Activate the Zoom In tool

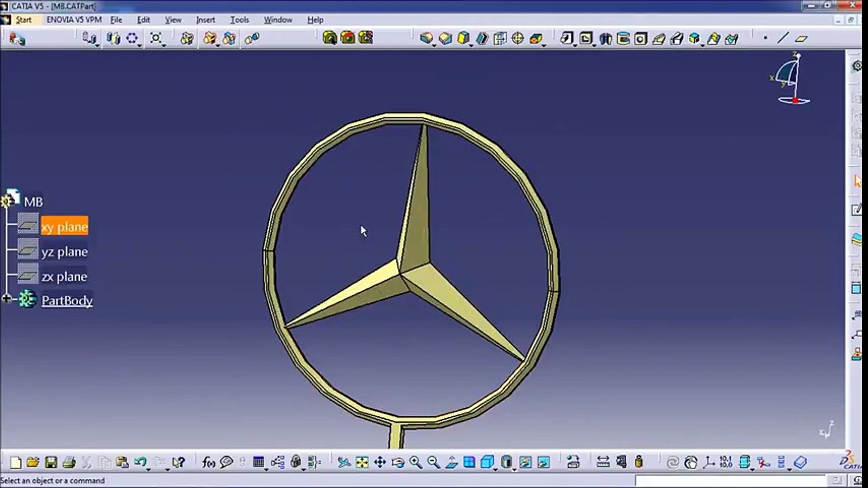[415, 463]
